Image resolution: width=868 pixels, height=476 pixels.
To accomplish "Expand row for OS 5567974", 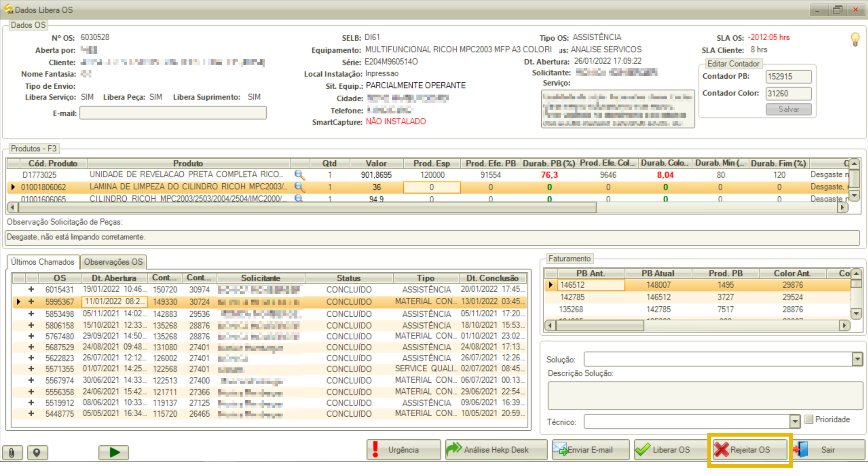I will click(31, 380).
